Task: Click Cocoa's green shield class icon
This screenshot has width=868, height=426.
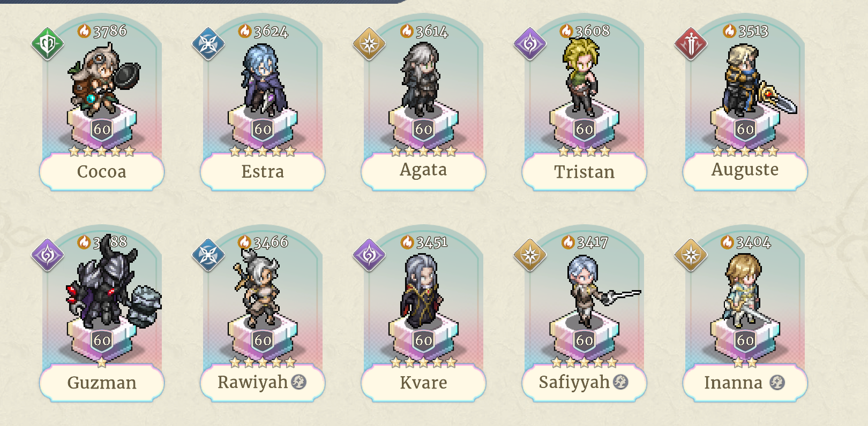Action: pyautogui.click(x=48, y=44)
